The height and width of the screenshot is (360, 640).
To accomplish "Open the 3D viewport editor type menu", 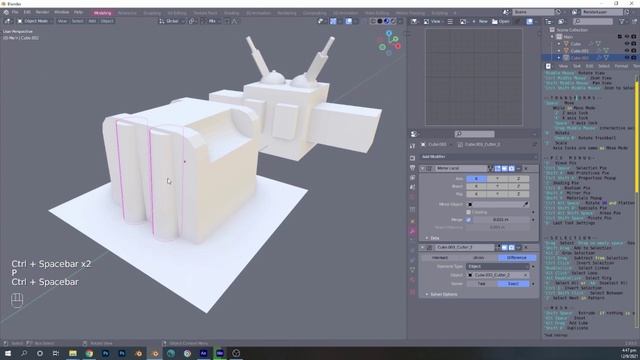I will click(8, 21).
